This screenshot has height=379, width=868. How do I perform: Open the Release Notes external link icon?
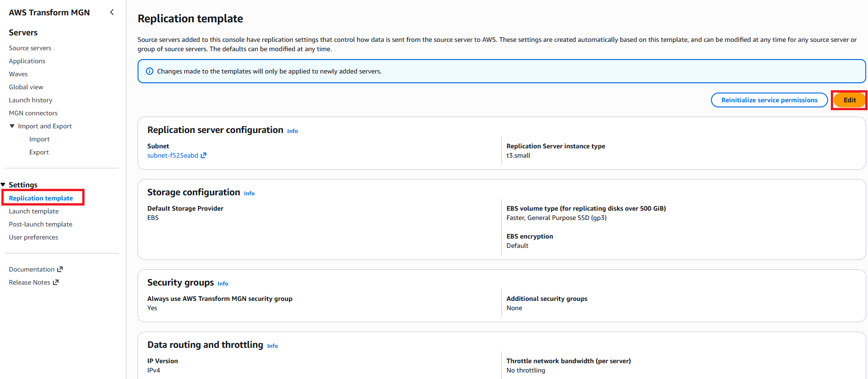pos(56,282)
